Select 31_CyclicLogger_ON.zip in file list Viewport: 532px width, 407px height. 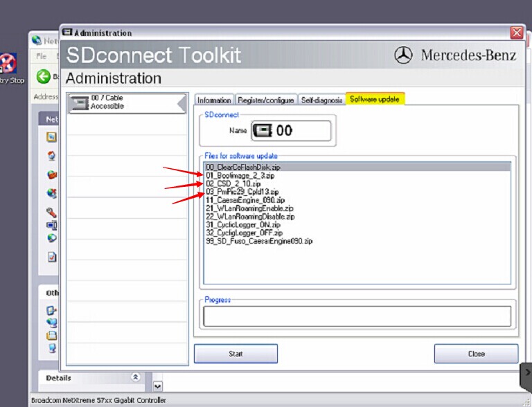[357, 224]
